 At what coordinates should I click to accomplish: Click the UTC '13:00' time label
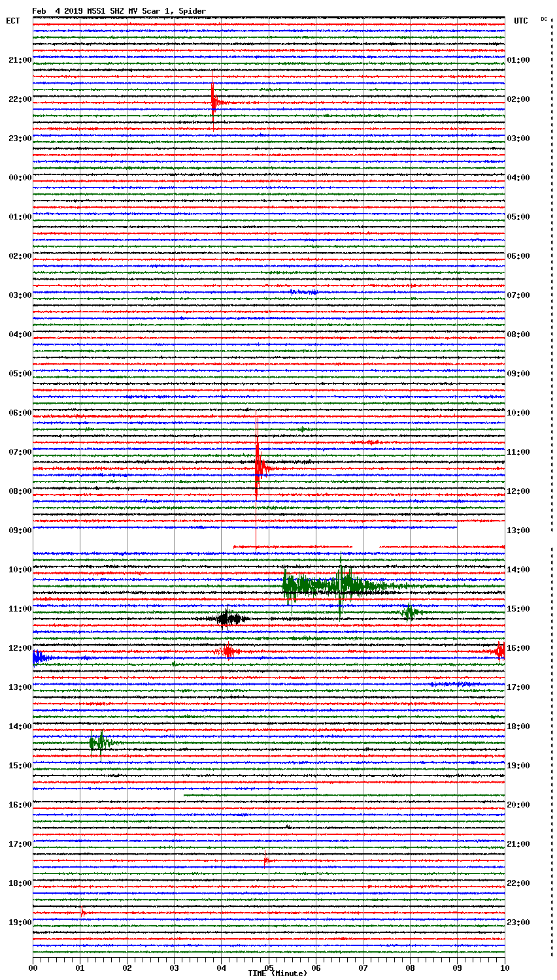click(x=518, y=531)
